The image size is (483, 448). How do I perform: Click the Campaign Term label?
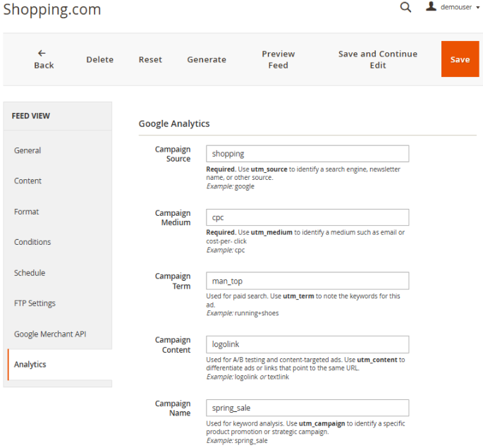[x=173, y=281]
